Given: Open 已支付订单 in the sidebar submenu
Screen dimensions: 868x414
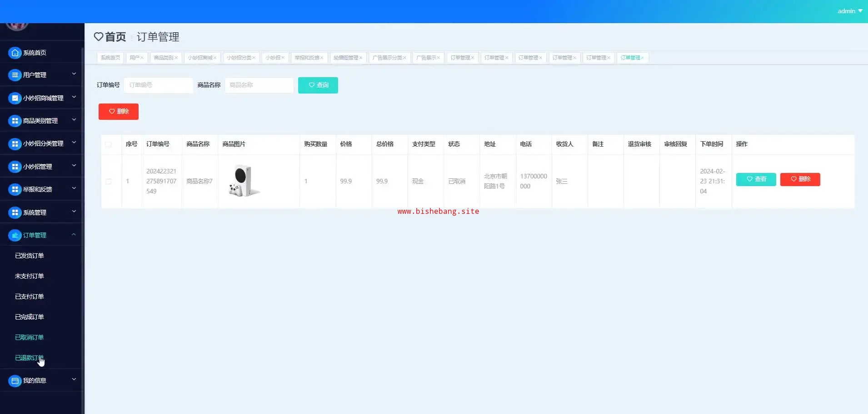Looking at the screenshot, I should click(30, 296).
